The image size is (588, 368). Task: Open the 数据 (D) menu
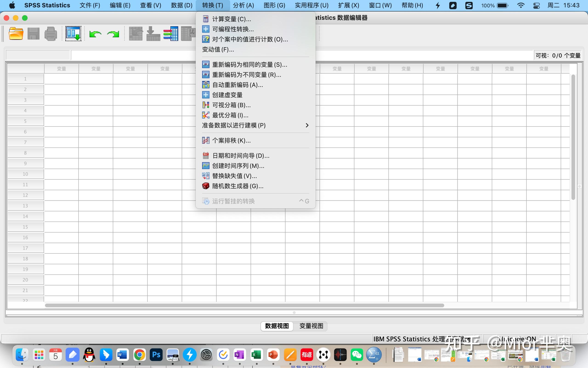[181, 5]
